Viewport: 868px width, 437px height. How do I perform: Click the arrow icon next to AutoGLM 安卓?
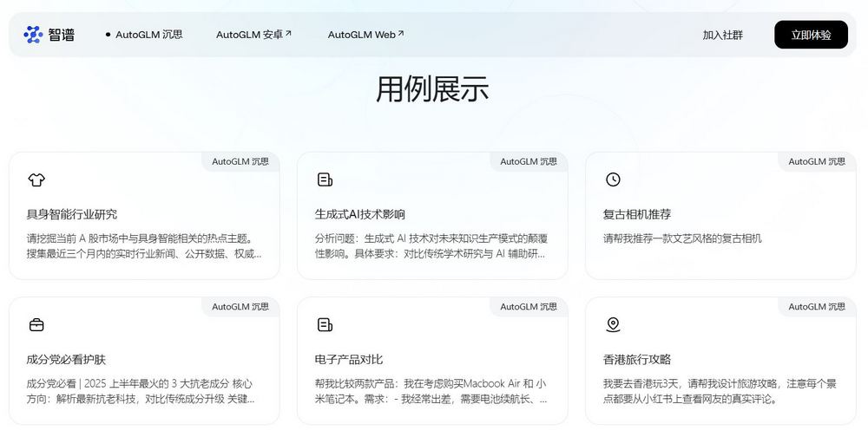pyautogui.click(x=288, y=33)
